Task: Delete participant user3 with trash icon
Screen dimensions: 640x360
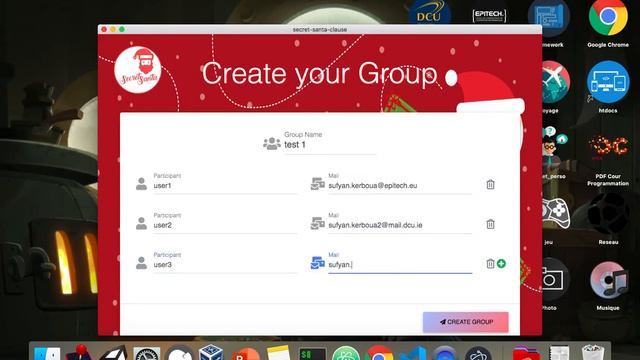Action: coord(491,264)
